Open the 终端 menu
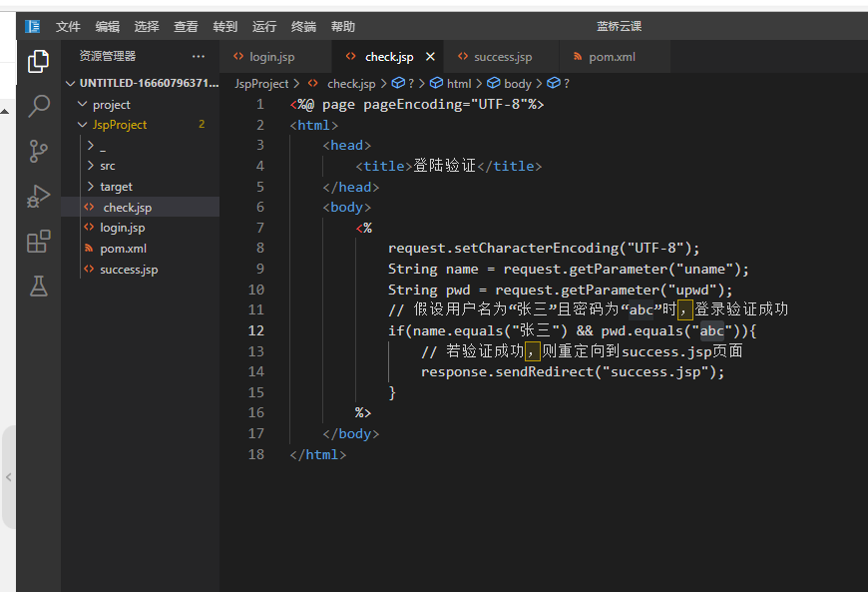Viewport: 868px width, 592px height. [303, 27]
